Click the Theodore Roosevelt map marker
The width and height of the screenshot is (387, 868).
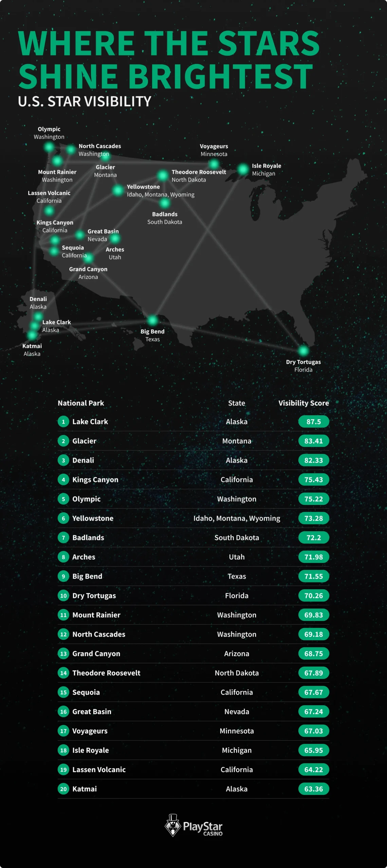pos(163,175)
